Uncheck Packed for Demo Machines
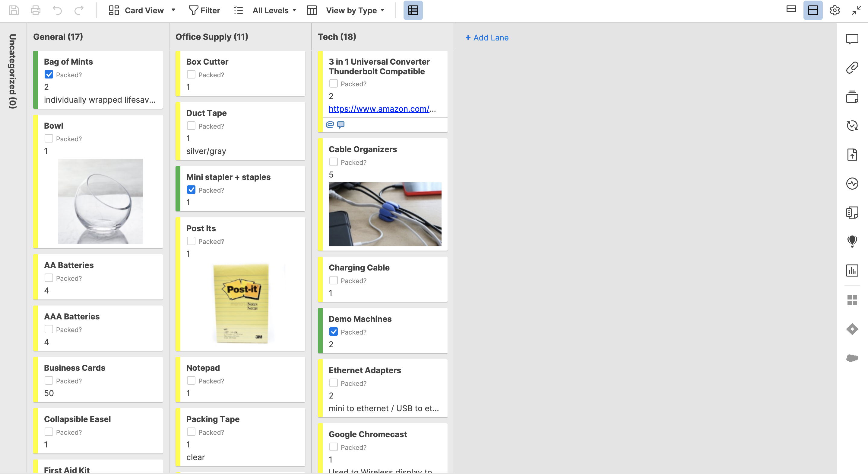This screenshot has width=868, height=474. click(333, 332)
